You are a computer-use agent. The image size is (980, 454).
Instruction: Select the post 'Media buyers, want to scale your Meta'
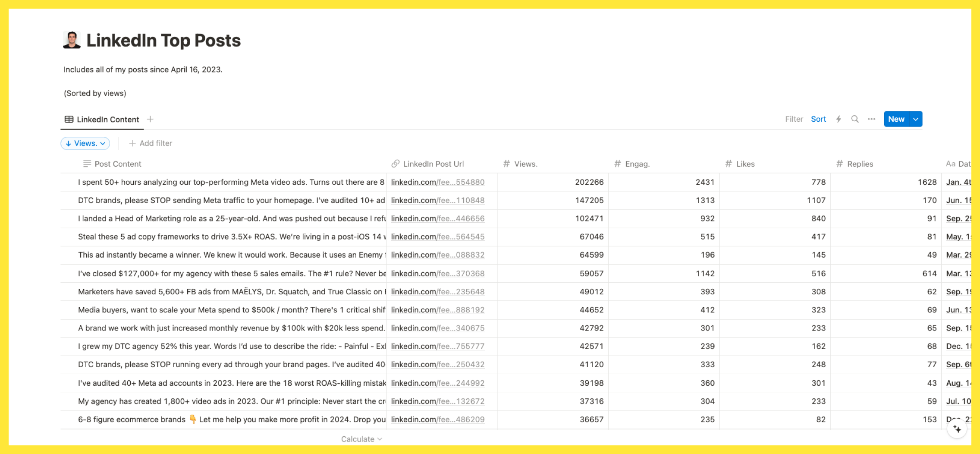coord(231,310)
